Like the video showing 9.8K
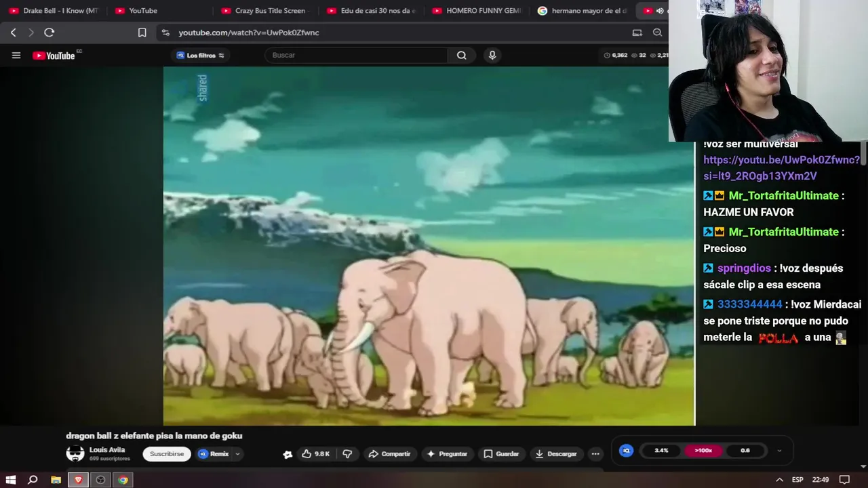 [x=315, y=454]
